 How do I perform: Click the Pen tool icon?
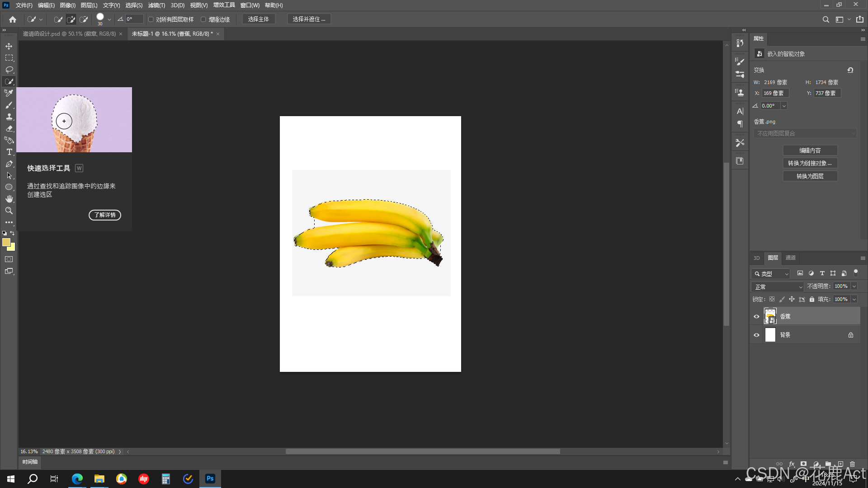tap(9, 164)
